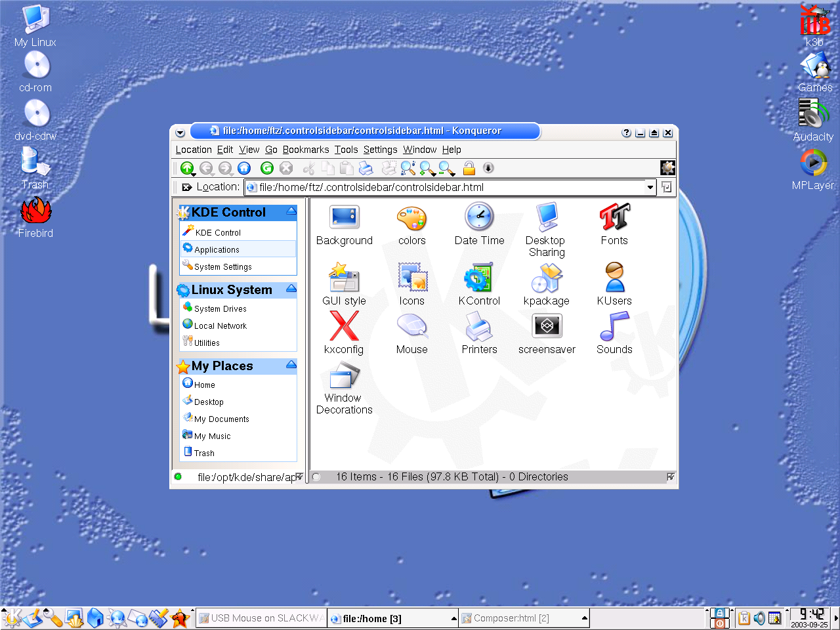Viewport: 840px width, 630px height.
Task: Open the colors module icon
Action: tap(411, 225)
